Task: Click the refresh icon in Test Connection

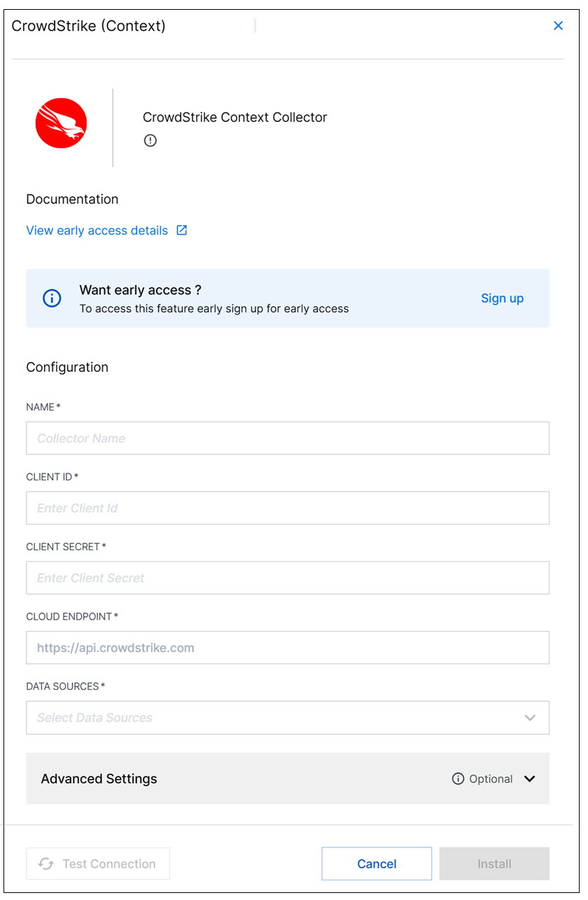Action: tap(46, 864)
